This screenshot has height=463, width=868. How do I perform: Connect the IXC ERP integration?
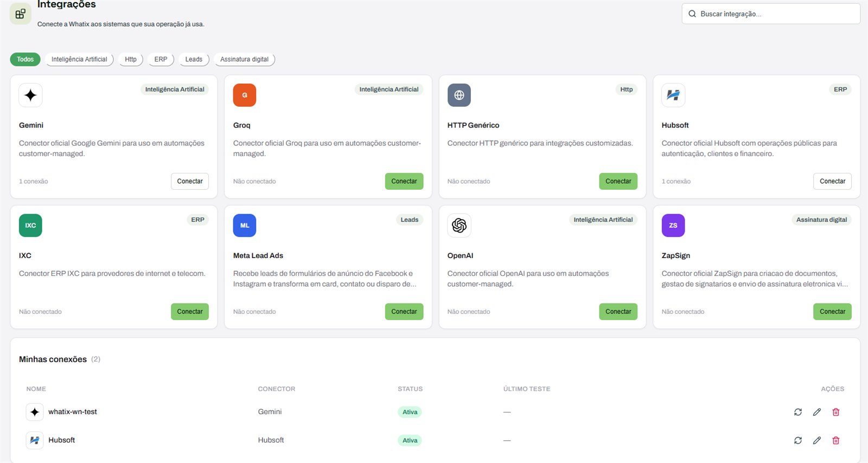(x=190, y=312)
